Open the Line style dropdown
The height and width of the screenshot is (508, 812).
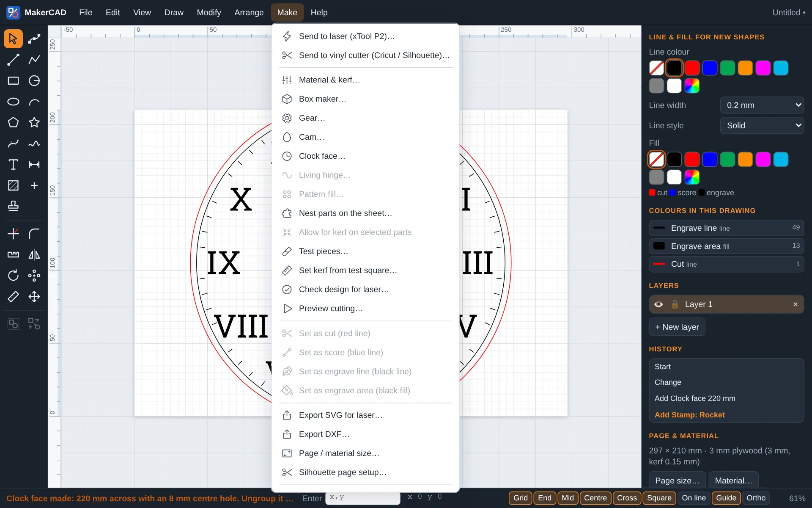[x=762, y=126]
